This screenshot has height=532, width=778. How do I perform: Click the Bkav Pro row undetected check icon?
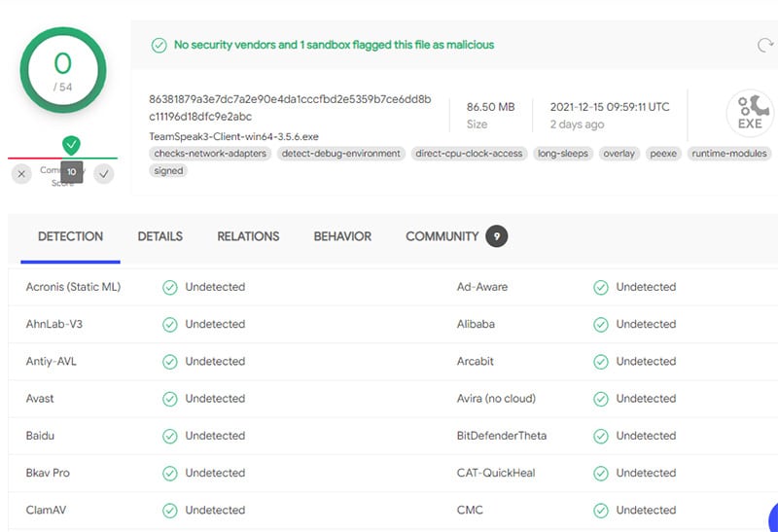click(169, 474)
